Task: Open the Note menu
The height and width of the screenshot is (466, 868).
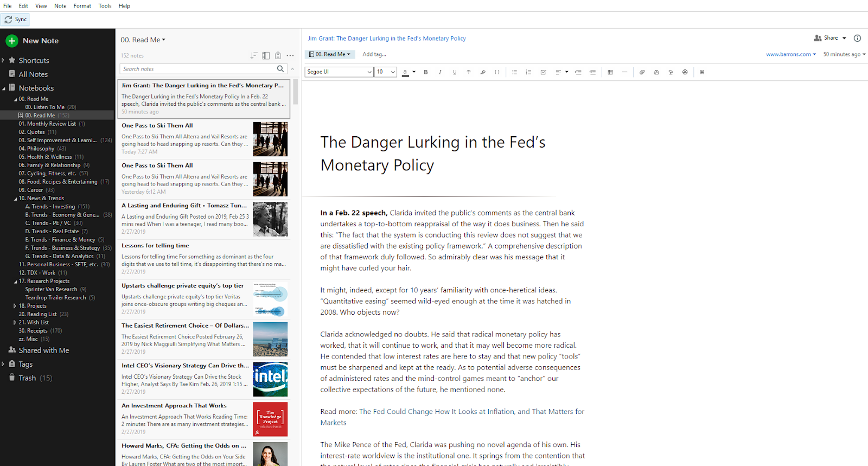Action: click(x=60, y=6)
